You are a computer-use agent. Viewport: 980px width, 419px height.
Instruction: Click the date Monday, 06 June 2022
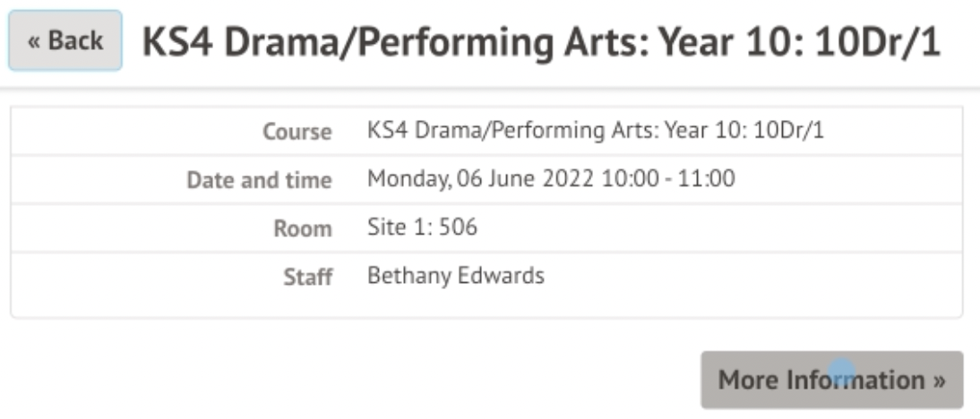(x=480, y=179)
